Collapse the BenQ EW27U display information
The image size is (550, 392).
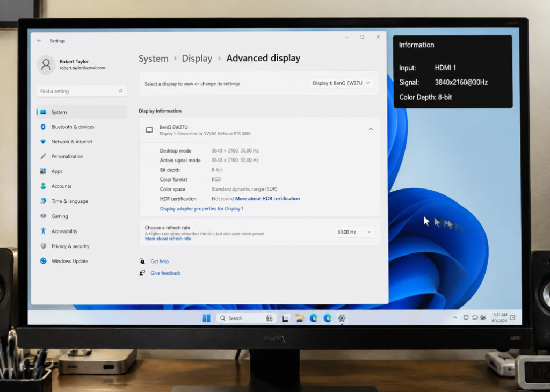[x=371, y=129]
